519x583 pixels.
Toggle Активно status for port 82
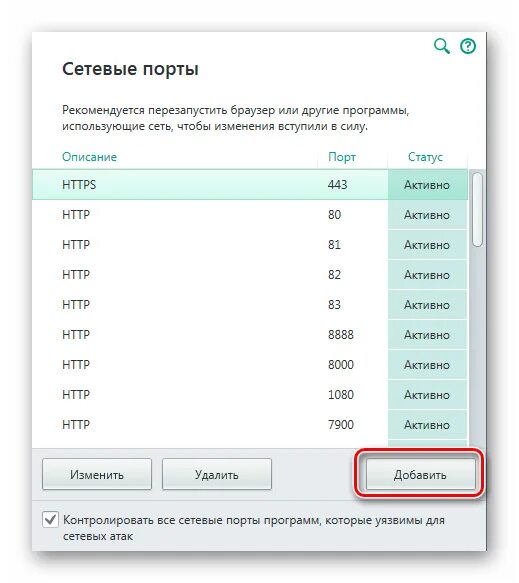[427, 275]
